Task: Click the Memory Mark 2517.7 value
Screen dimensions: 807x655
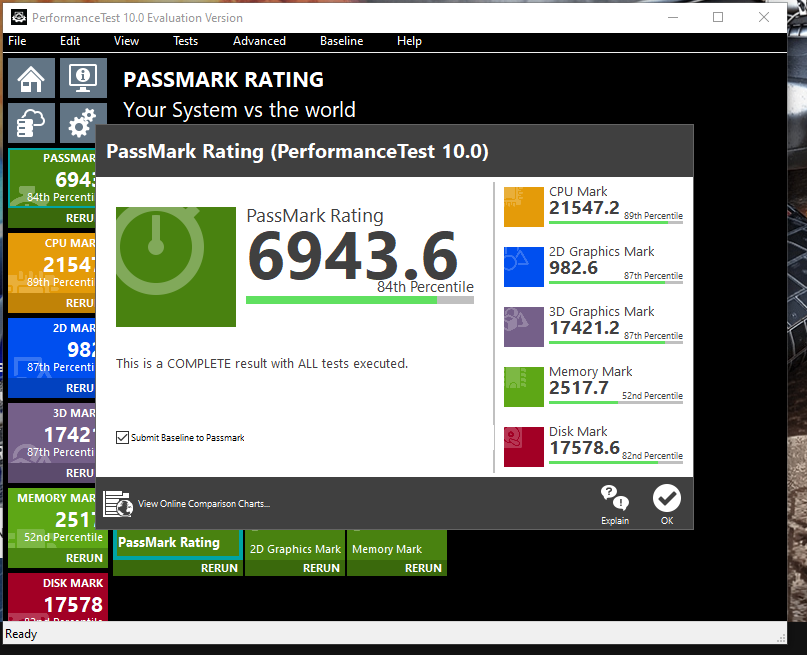Action: (579, 388)
